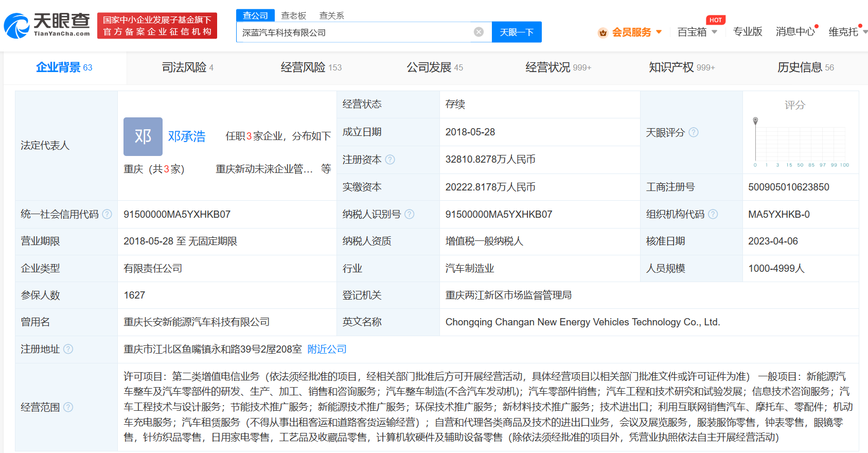Click the registered capital 32810.8278万人民币

[490, 160]
